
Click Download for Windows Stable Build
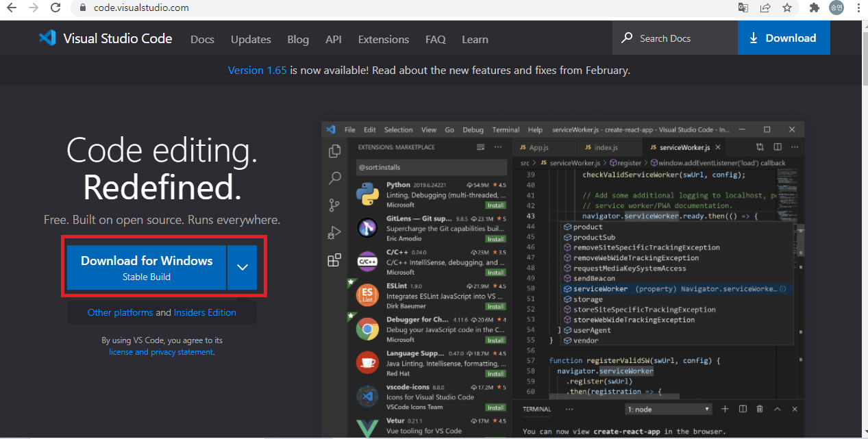[147, 267]
